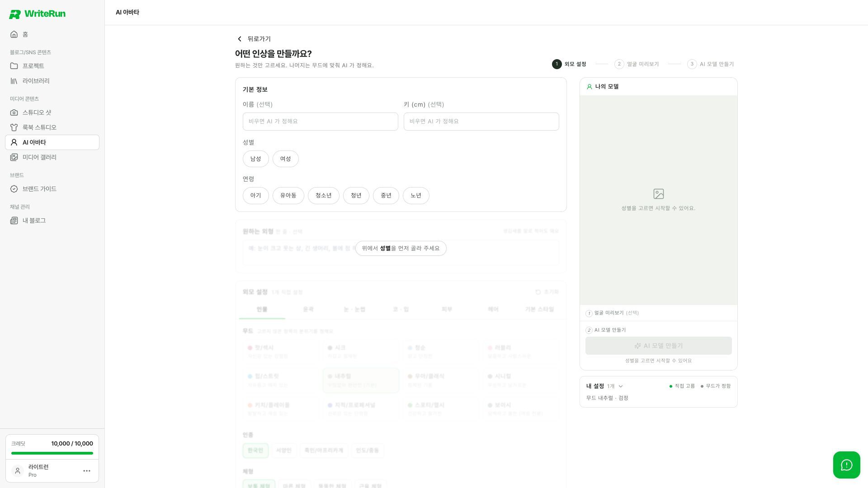Open the chat support bubble icon

[x=846, y=465]
